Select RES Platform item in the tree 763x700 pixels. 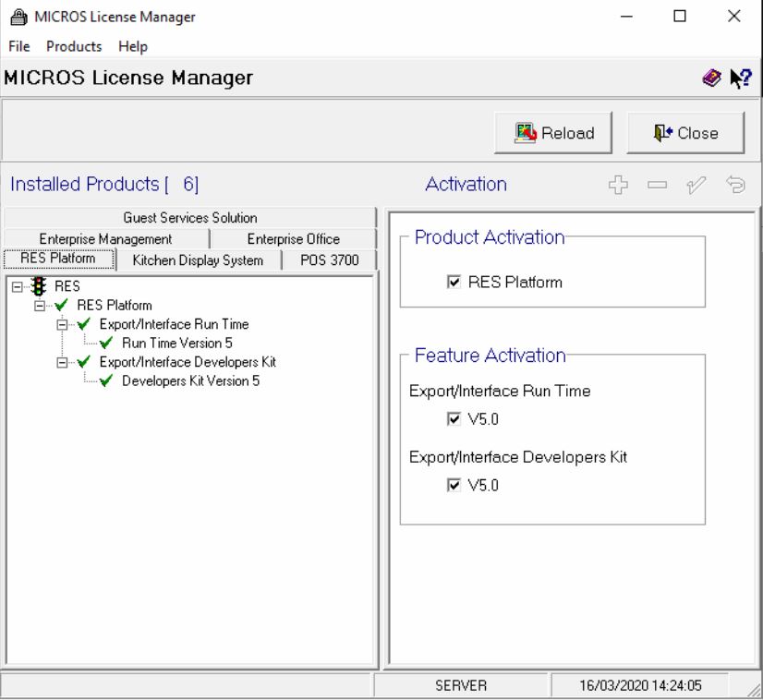click(x=115, y=305)
